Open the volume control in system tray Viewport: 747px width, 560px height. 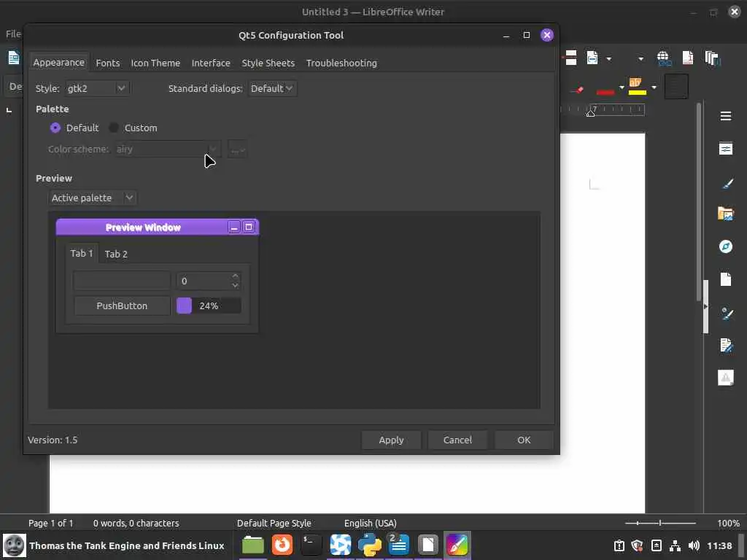694,545
